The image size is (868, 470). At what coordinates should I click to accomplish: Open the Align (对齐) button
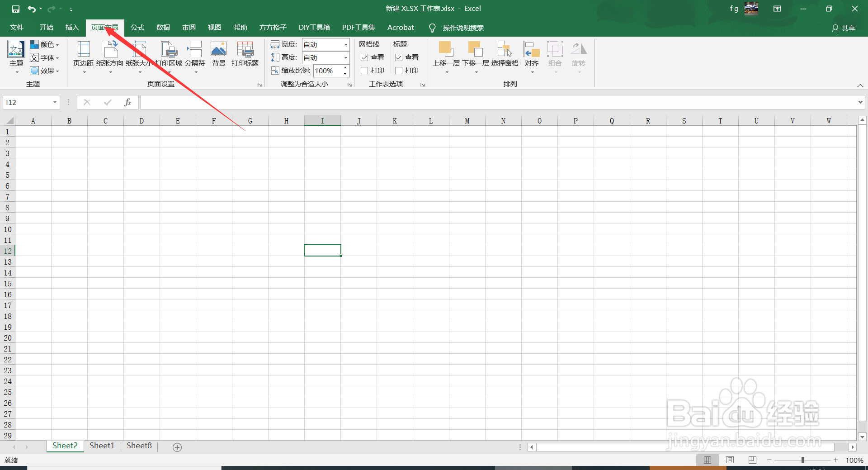[x=532, y=57]
